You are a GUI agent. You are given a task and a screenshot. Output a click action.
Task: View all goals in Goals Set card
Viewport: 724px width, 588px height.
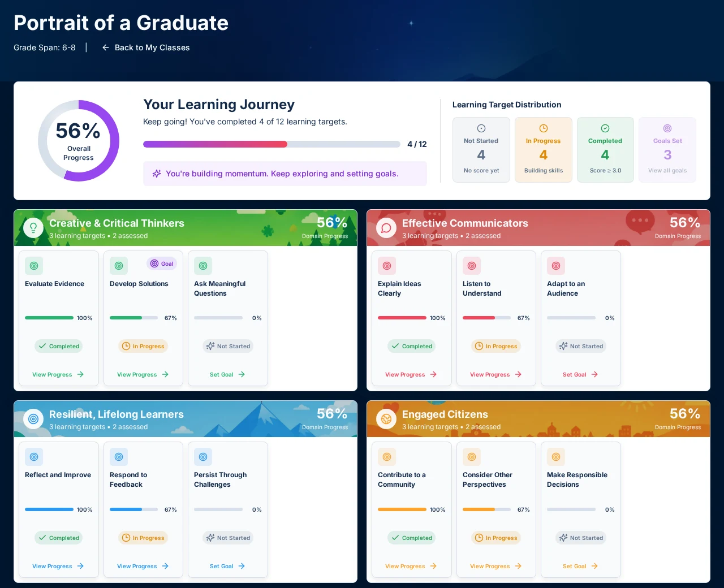point(667,150)
